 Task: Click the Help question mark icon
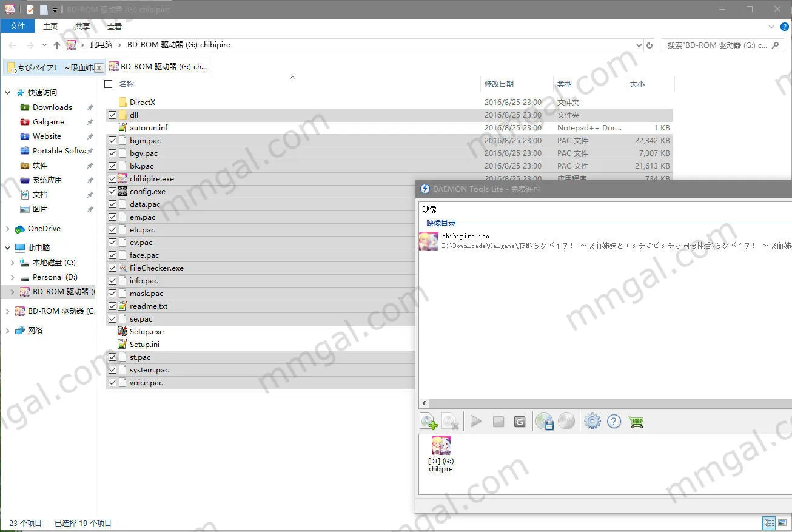coord(614,422)
